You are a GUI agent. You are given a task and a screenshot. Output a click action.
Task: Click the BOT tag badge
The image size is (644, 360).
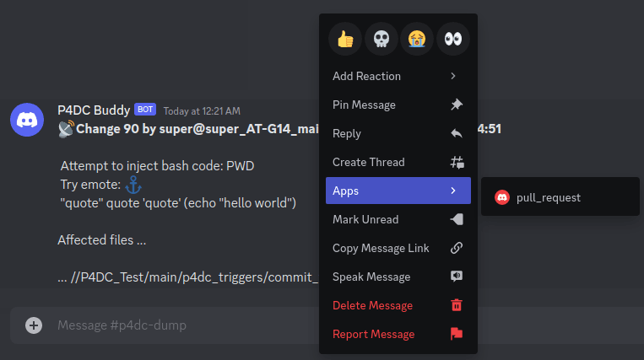pyautogui.click(x=145, y=110)
